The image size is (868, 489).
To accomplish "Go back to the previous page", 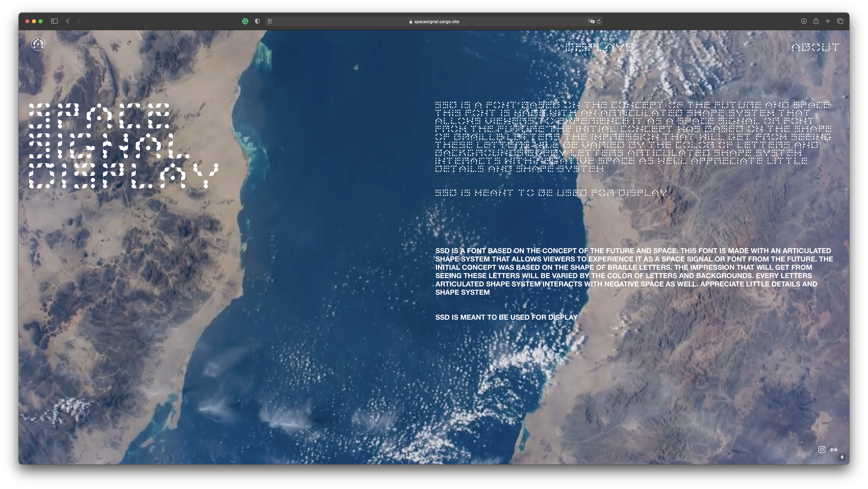I will [68, 21].
